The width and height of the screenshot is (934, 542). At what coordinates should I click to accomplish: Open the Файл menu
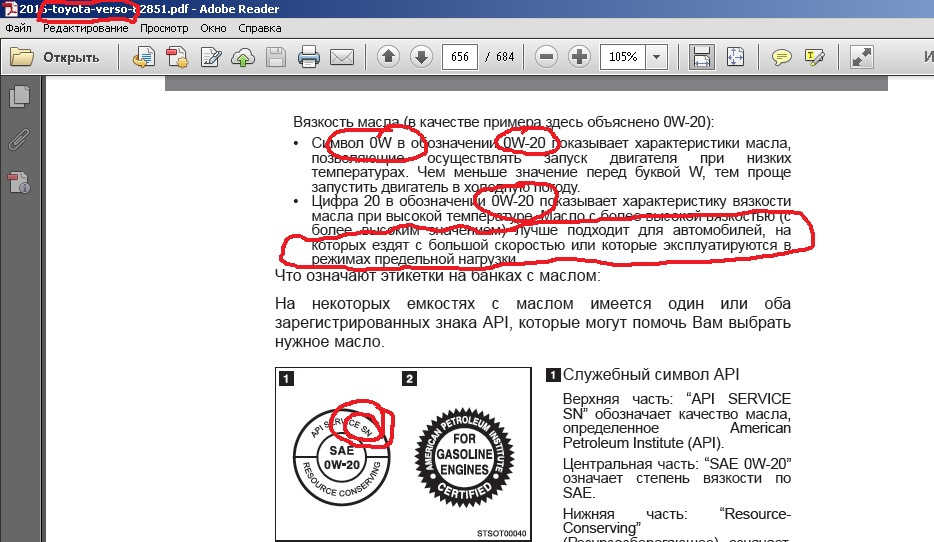pyautogui.click(x=18, y=28)
